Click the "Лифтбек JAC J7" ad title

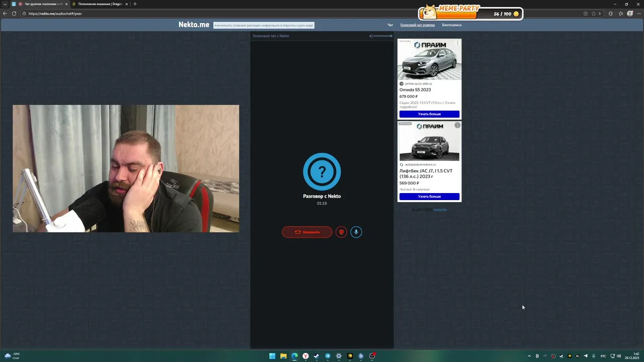click(426, 173)
